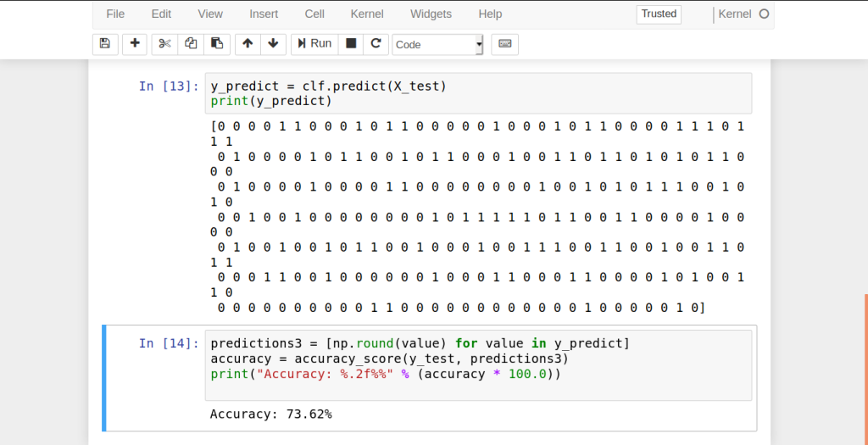
Task: Restart the kernel with circular arrow icon
Action: pyautogui.click(x=376, y=44)
